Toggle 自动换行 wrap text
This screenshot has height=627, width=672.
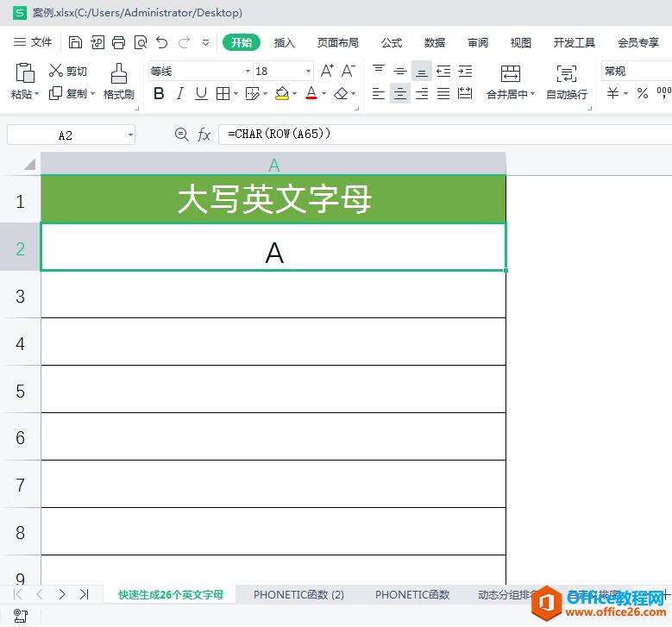pos(567,83)
